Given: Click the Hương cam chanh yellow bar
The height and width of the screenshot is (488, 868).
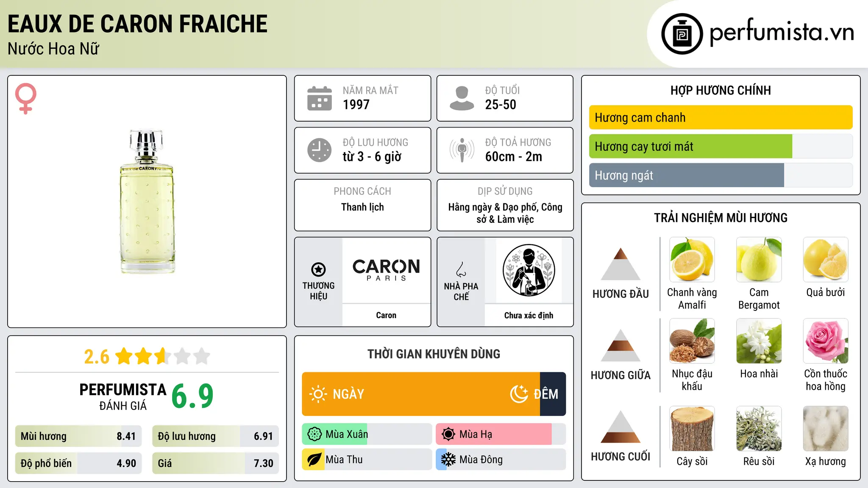Looking at the screenshot, I should 721,117.
